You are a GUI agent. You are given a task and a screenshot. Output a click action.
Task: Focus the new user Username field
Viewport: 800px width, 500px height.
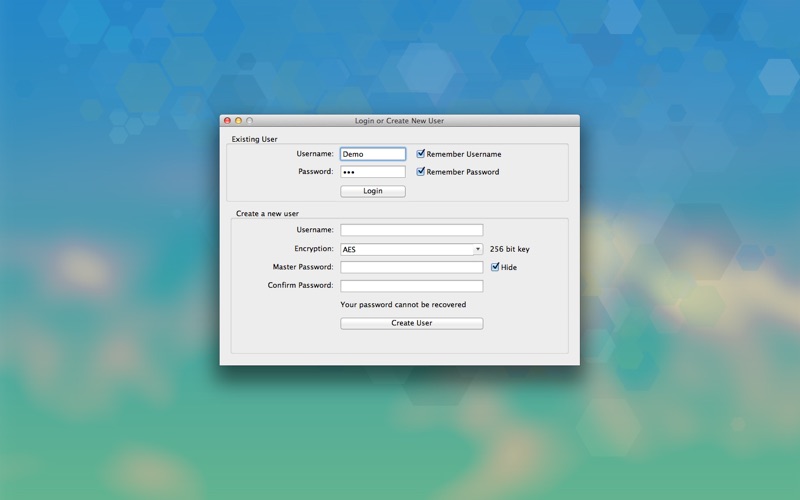point(412,230)
